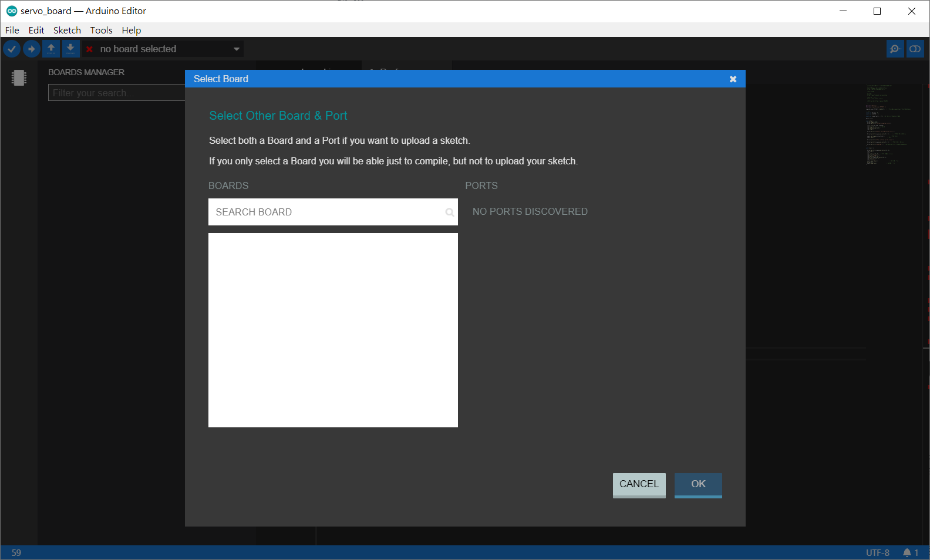This screenshot has width=930, height=560.
Task: Open the File menu
Action: click(x=12, y=30)
